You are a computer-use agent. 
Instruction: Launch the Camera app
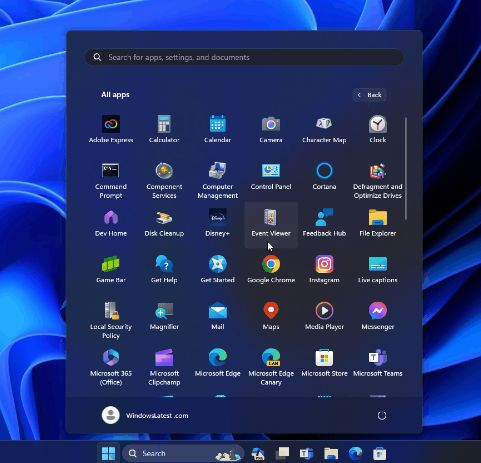pos(271,129)
